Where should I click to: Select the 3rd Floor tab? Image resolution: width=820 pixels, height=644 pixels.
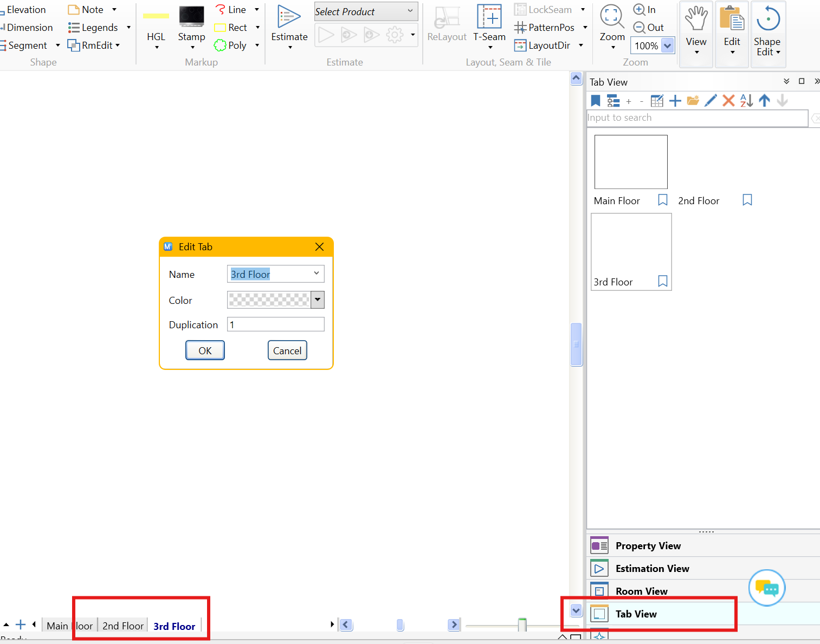(x=175, y=626)
